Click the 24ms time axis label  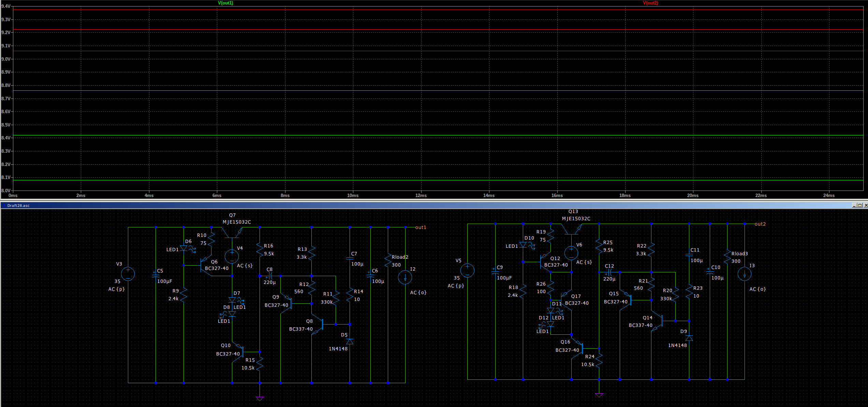tap(829, 195)
